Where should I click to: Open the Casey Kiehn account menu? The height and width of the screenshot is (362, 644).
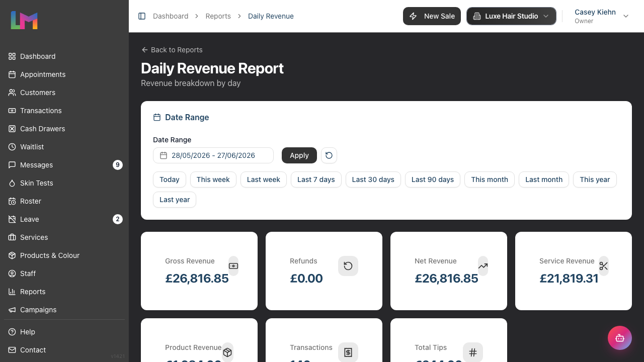602,16
